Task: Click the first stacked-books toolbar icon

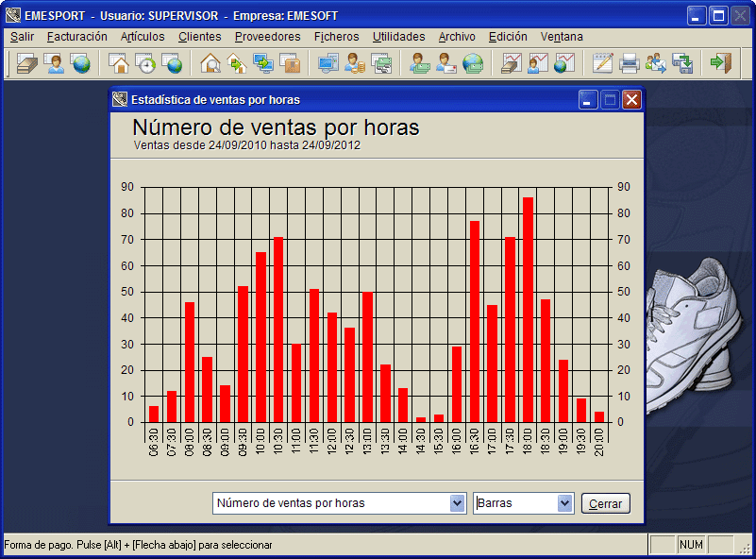Action: tap(28, 63)
